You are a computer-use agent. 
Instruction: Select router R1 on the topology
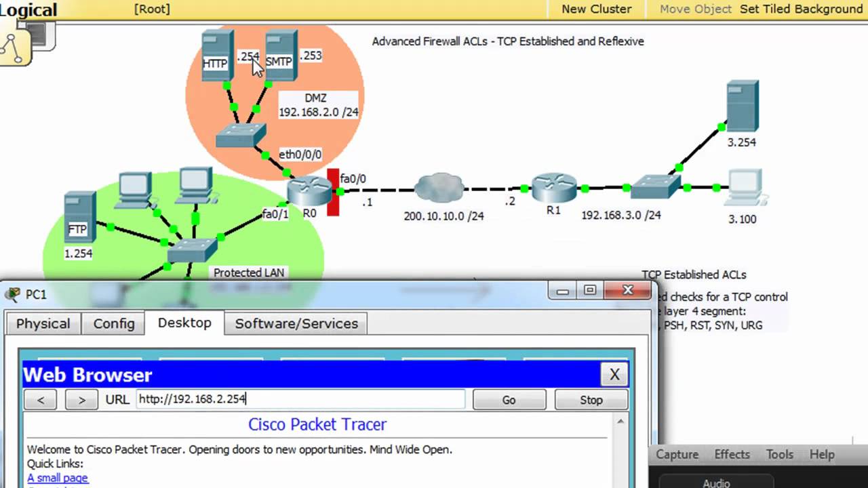pyautogui.click(x=554, y=188)
